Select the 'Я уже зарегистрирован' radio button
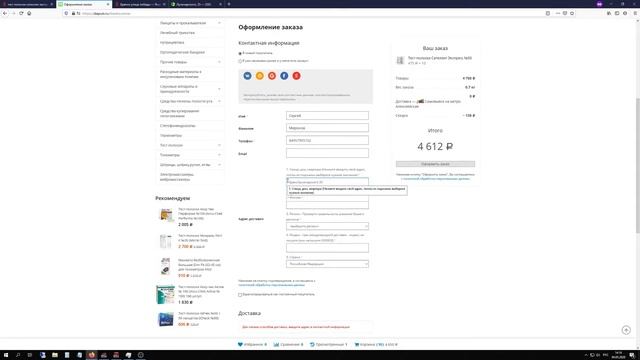Viewport: 640px width, 360px height. point(240,61)
